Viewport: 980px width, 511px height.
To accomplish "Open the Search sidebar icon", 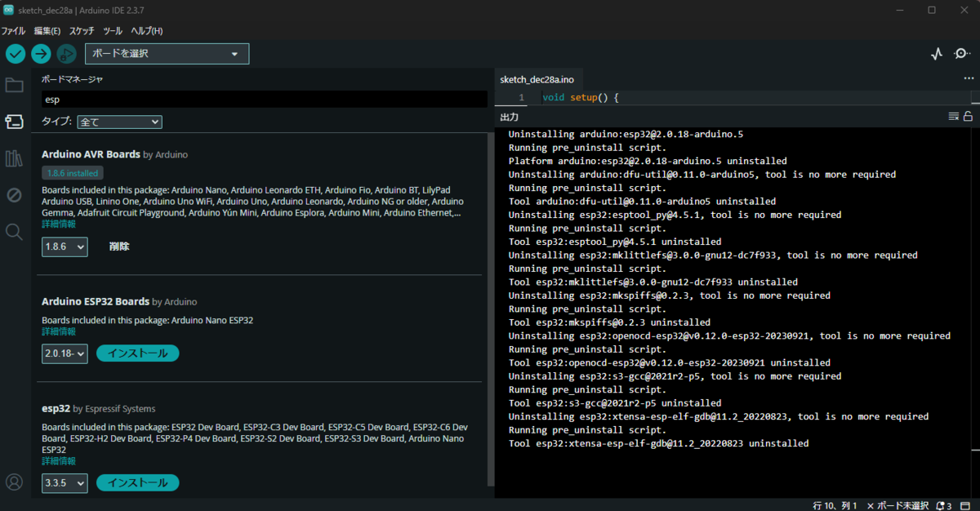I will 14,232.
